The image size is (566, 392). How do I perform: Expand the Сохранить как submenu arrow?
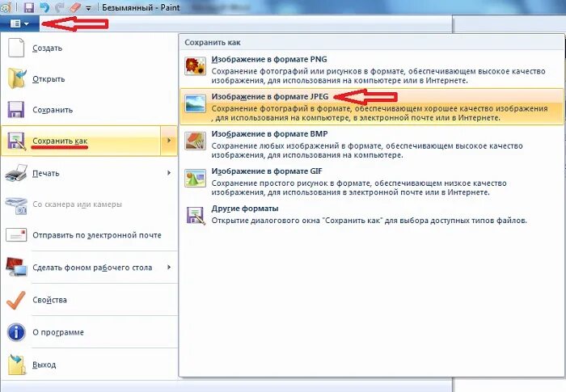169,141
